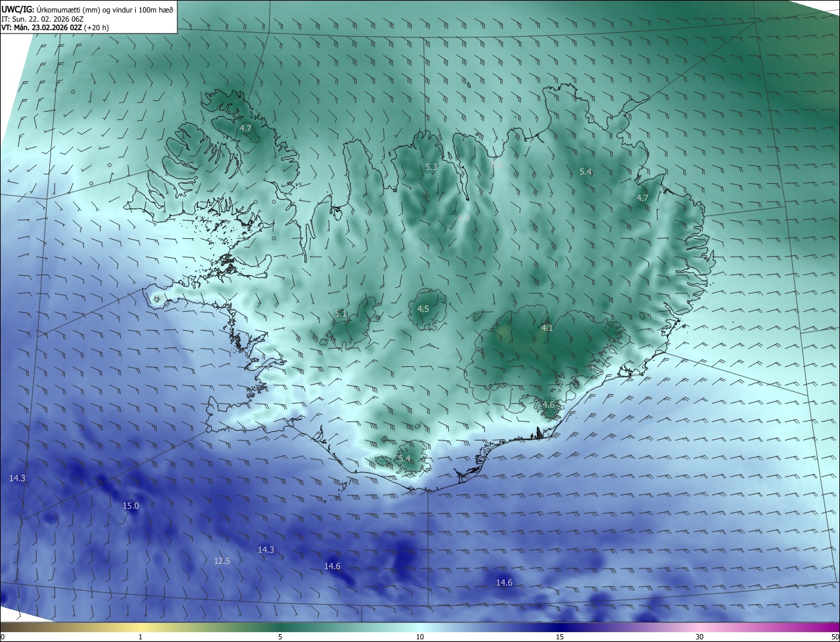Click the 4.1 value on the large southeast glacier
Screen dimensions: 840x642
[x=547, y=328]
